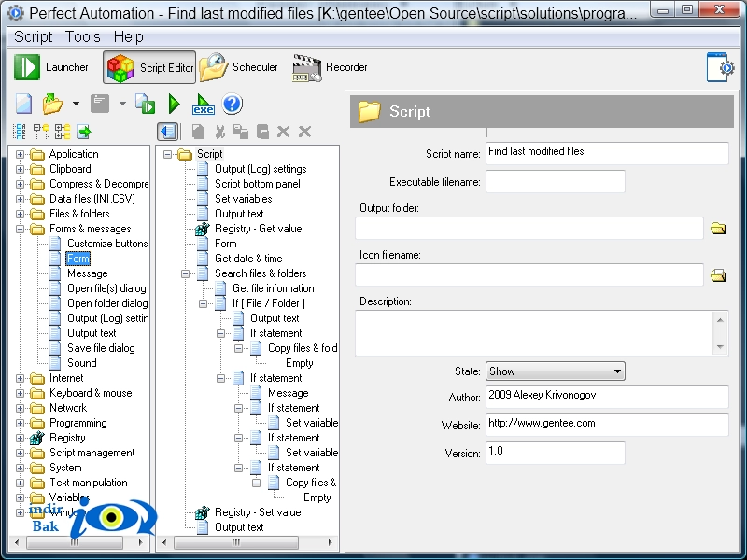The height and width of the screenshot is (560, 747).
Task: Switch to the Launcher tab
Action: click(51, 67)
